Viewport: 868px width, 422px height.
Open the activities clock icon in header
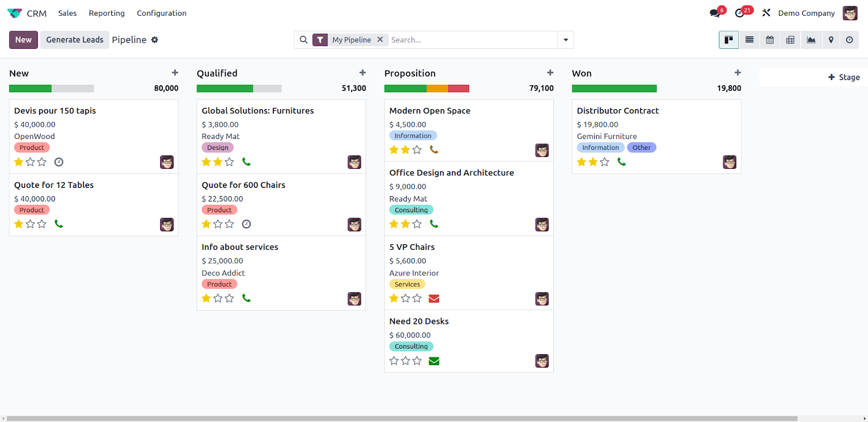(739, 13)
